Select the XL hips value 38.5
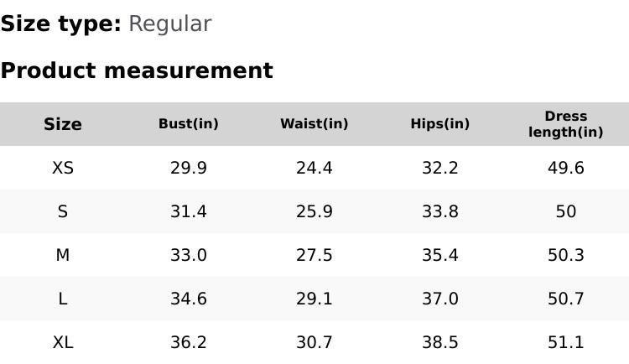629x364 pixels. click(440, 342)
